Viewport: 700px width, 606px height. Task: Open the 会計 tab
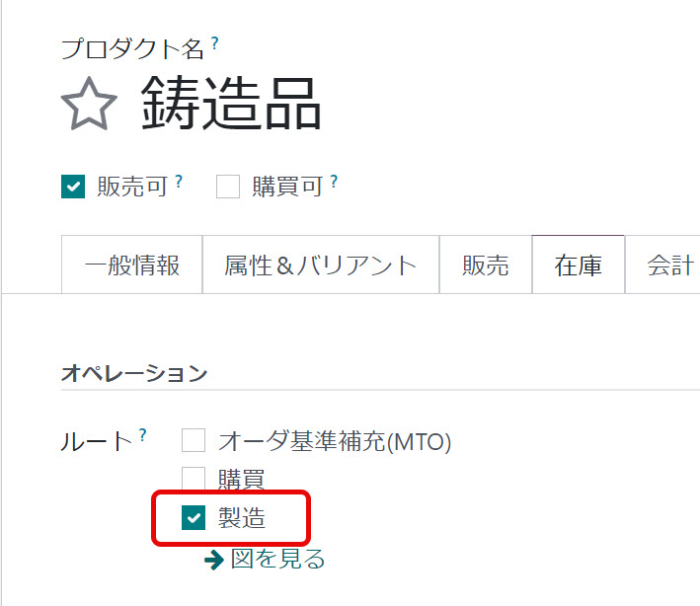668,265
